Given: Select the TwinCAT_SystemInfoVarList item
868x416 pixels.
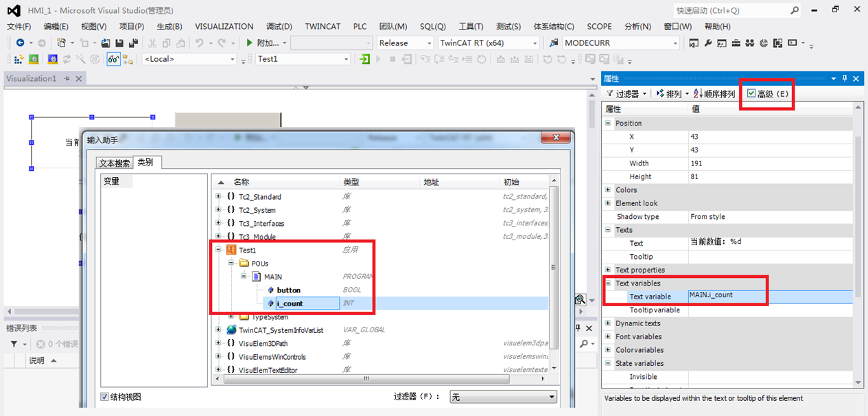Looking at the screenshot, I should pyautogui.click(x=281, y=330).
